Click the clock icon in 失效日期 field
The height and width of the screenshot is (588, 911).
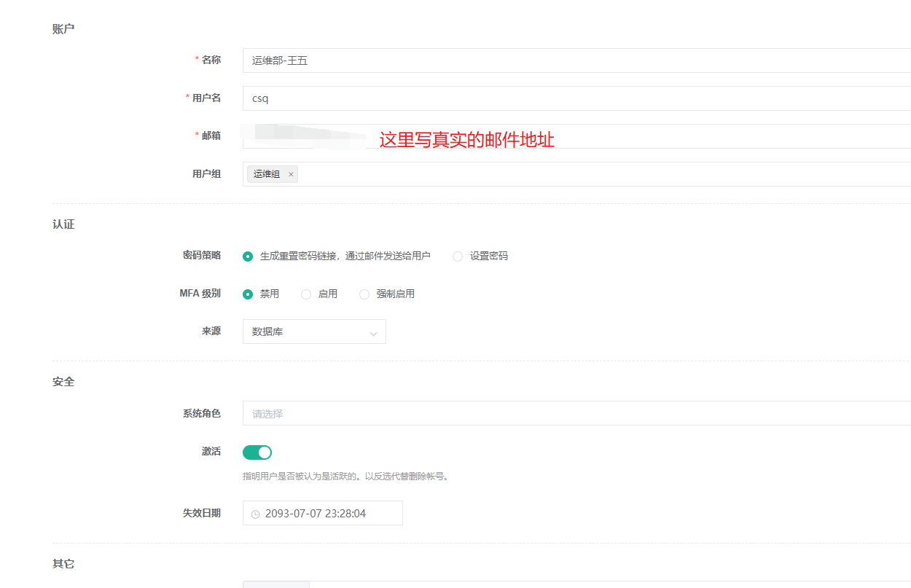pos(255,514)
